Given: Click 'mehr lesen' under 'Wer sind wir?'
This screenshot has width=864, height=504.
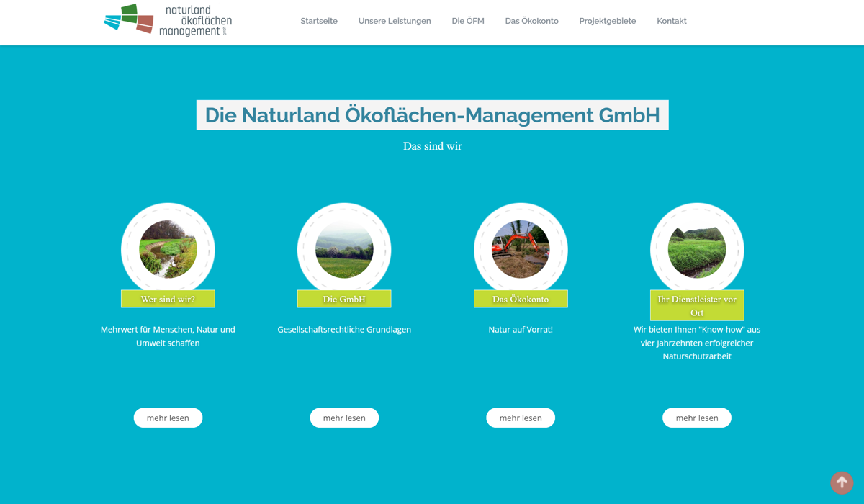Looking at the screenshot, I should (168, 418).
